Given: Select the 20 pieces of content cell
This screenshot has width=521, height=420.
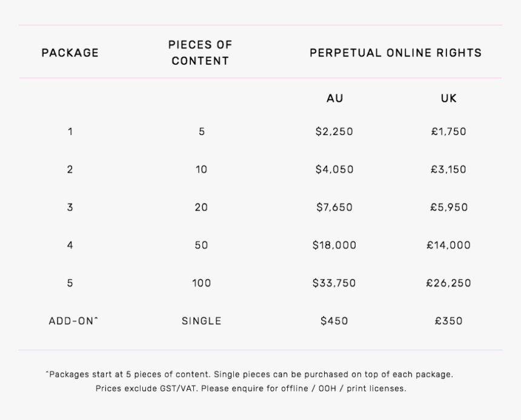Looking at the screenshot, I should pyautogui.click(x=201, y=207).
